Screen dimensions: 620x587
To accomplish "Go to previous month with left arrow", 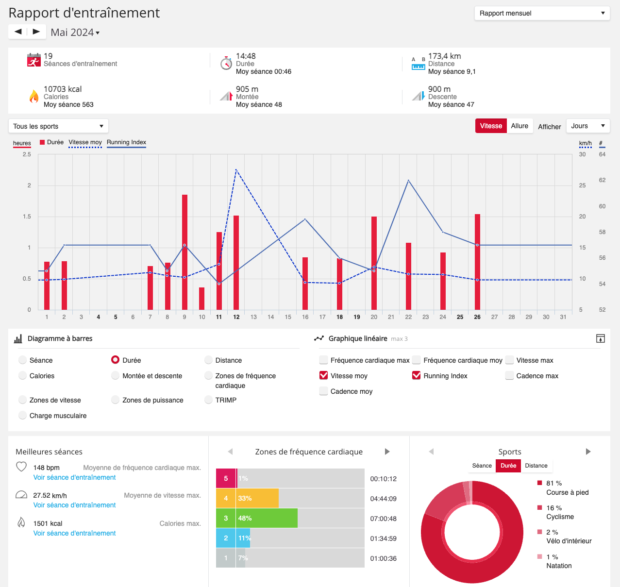I will tap(18, 32).
